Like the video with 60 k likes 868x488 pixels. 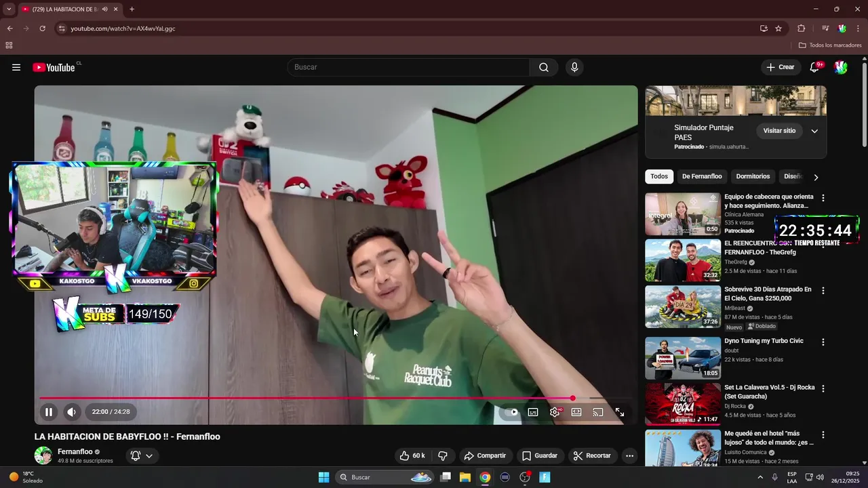412,455
